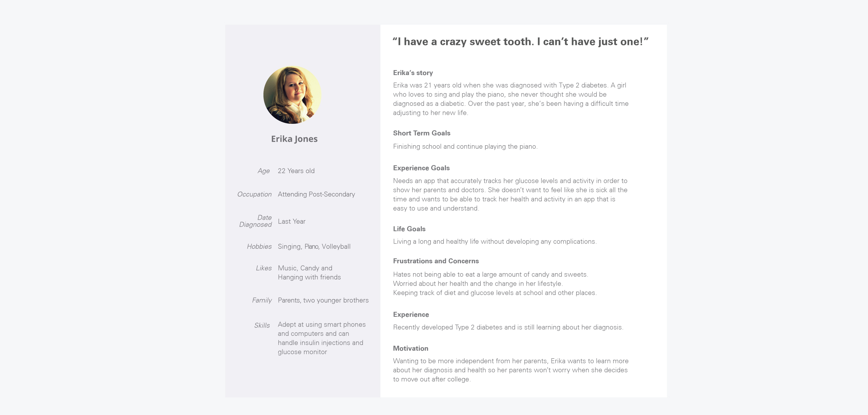Click the Erika Jones name heading
This screenshot has width=868, height=415.
click(x=294, y=139)
